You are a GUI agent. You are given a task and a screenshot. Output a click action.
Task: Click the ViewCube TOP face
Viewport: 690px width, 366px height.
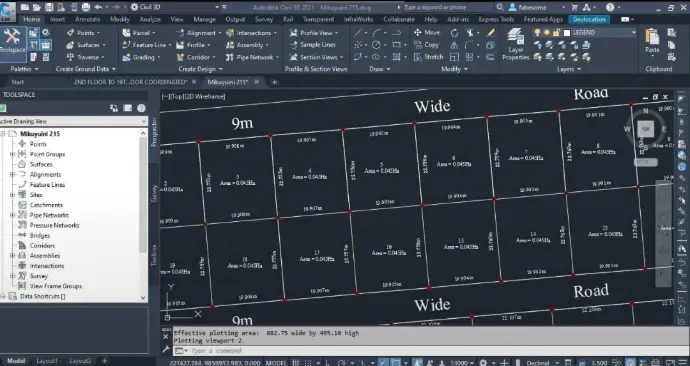(646, 129)
